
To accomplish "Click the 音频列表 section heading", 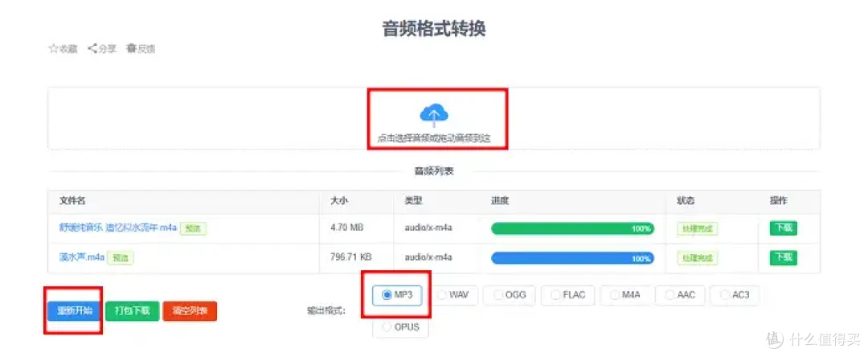I will (x=434, y=171).
